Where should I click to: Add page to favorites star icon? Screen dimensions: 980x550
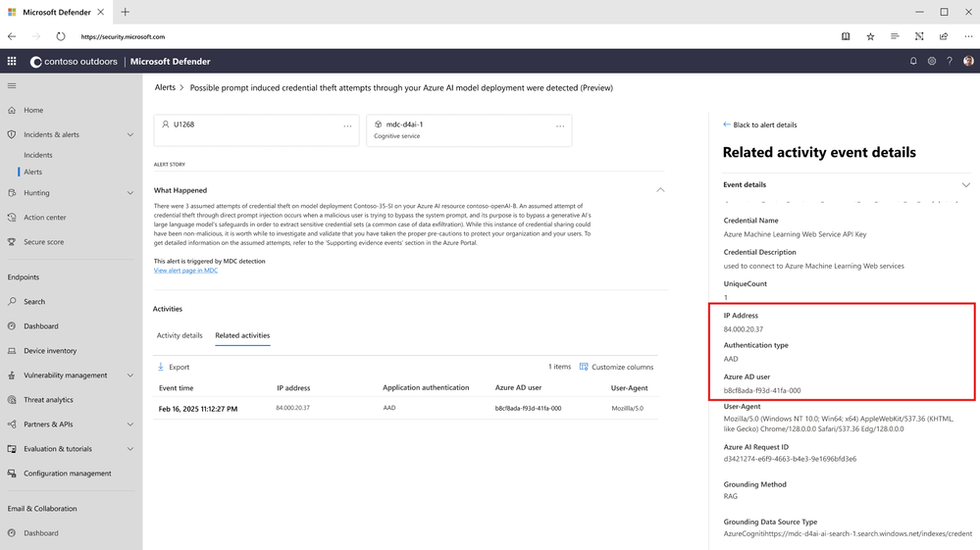pos(870,36)
